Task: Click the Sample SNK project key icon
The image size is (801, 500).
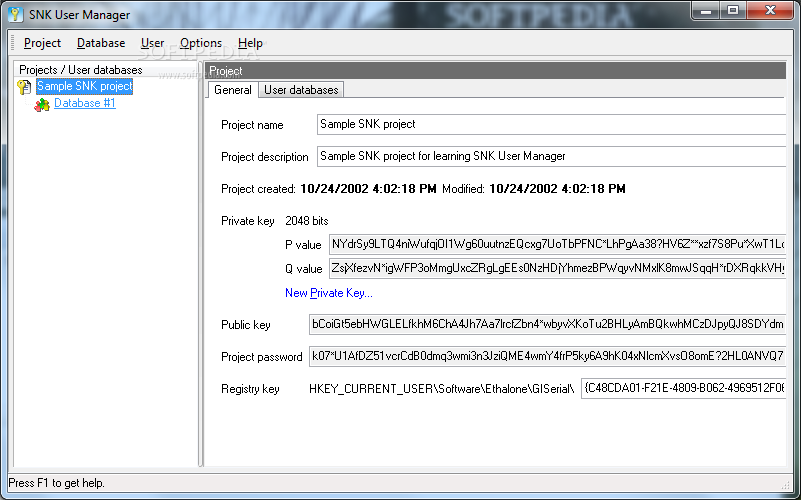Action: click(24, 87)
